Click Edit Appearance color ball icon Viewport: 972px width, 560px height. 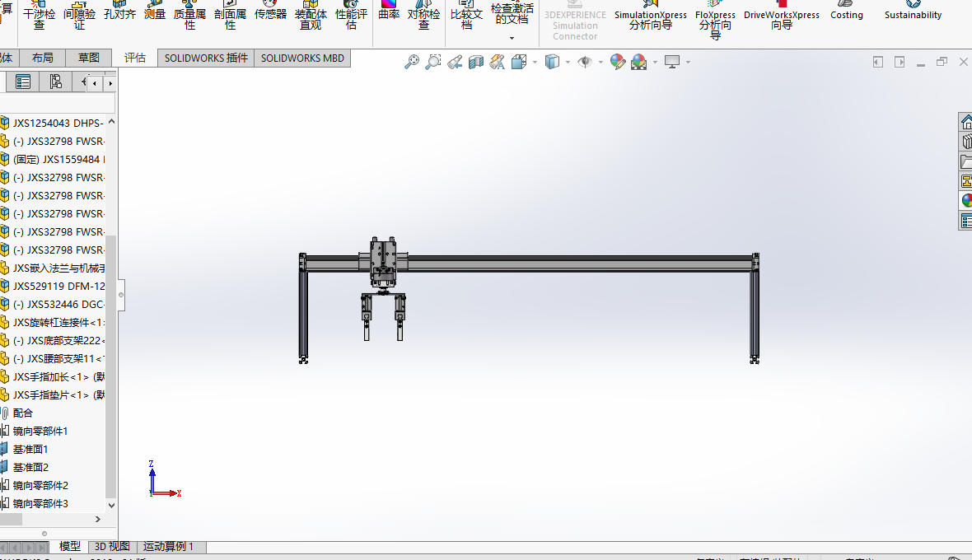618,62
